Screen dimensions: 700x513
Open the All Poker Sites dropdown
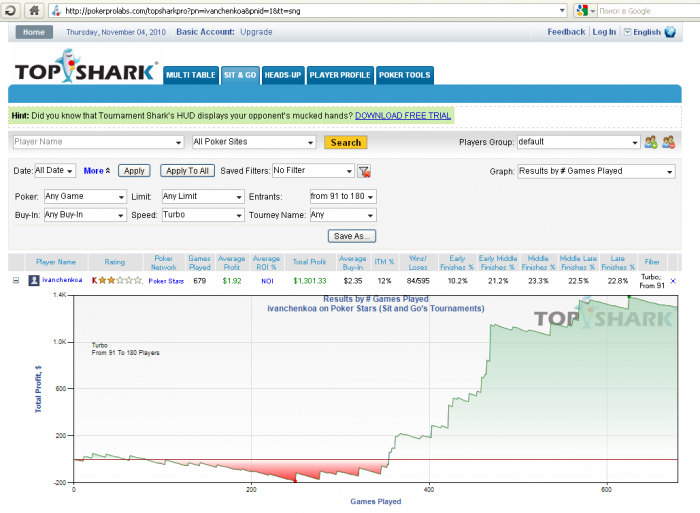click(x=254, y=142)
